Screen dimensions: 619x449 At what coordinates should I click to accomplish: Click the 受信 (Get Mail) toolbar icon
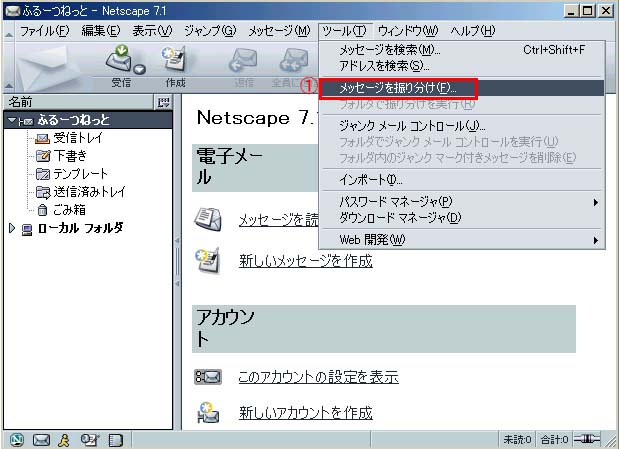point(119,62)
